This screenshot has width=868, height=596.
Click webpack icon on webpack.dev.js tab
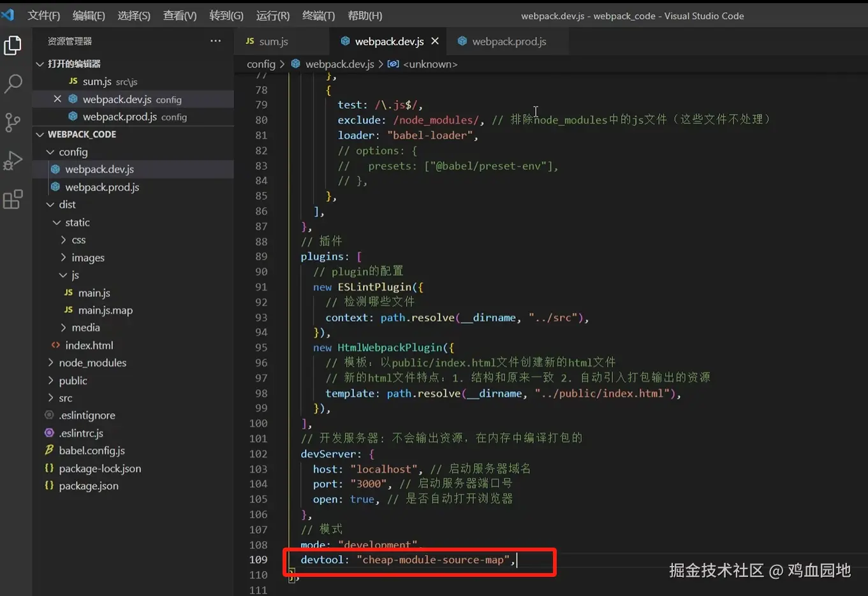click(x=346, y=41)
